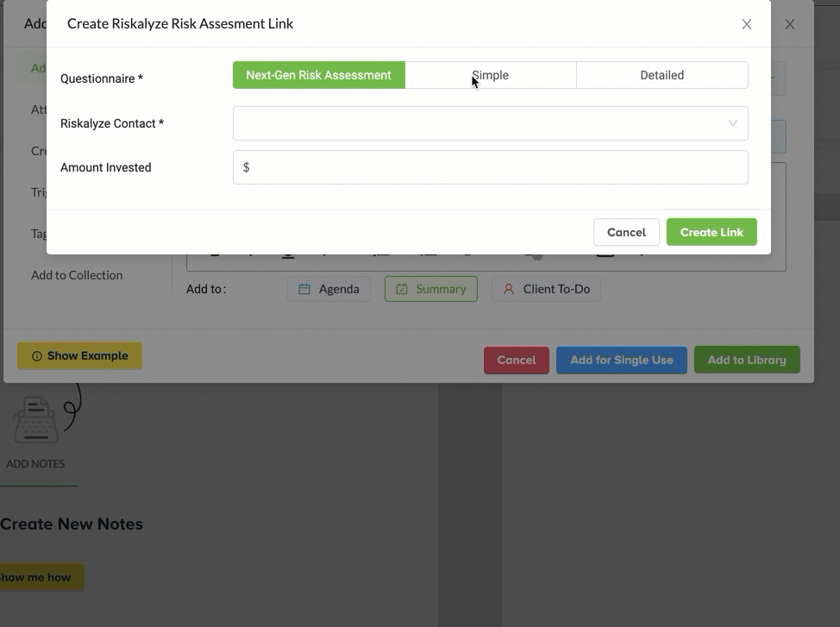Open the ADD NOTES tab

(x=35, y=464)
